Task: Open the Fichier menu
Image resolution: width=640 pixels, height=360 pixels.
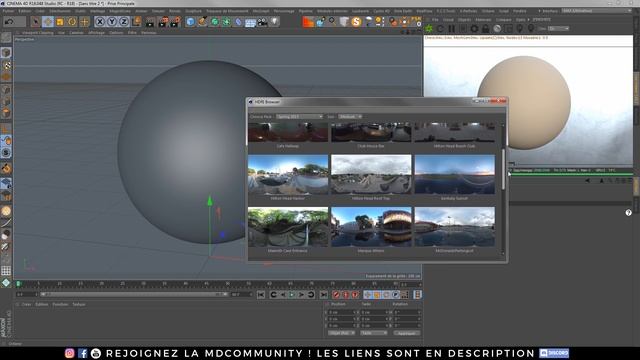Action: tap(8, 11)
